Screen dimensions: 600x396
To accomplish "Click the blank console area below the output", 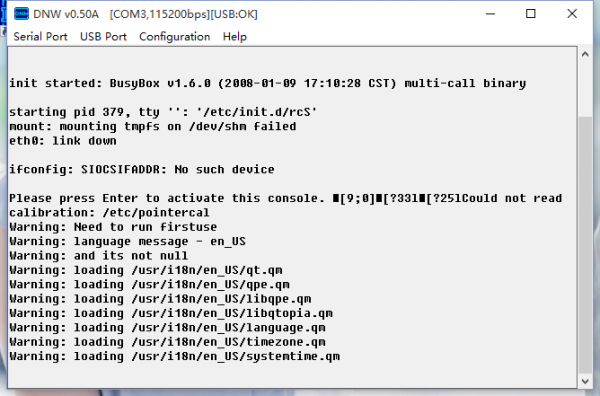I will (291, 375).
